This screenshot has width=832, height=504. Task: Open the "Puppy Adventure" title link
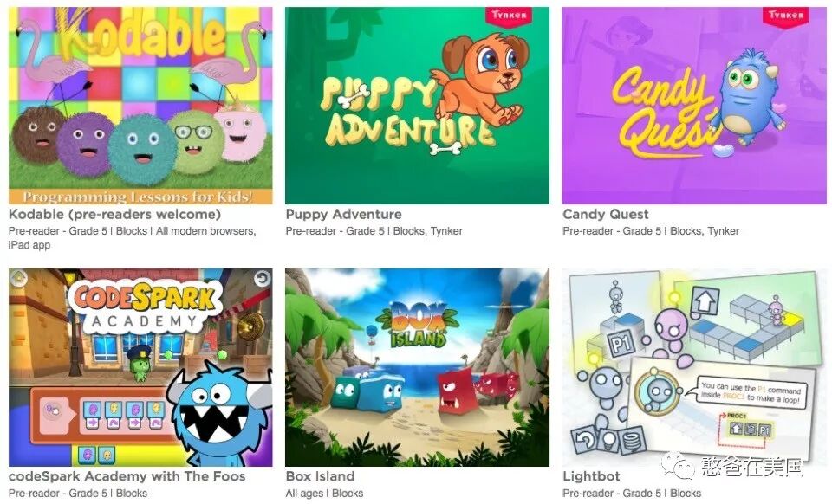point(344,214)
